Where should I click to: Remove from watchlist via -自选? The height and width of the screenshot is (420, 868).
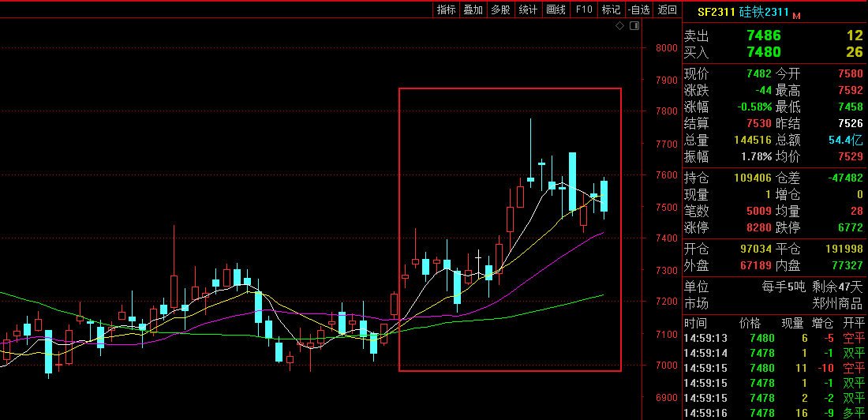tap(639, 9)
